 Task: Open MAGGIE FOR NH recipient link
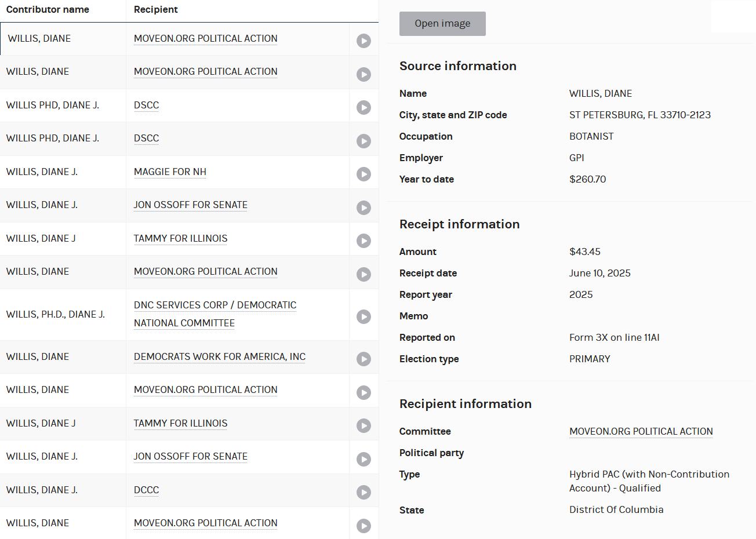pyautogui.click(x=170, y=172)
